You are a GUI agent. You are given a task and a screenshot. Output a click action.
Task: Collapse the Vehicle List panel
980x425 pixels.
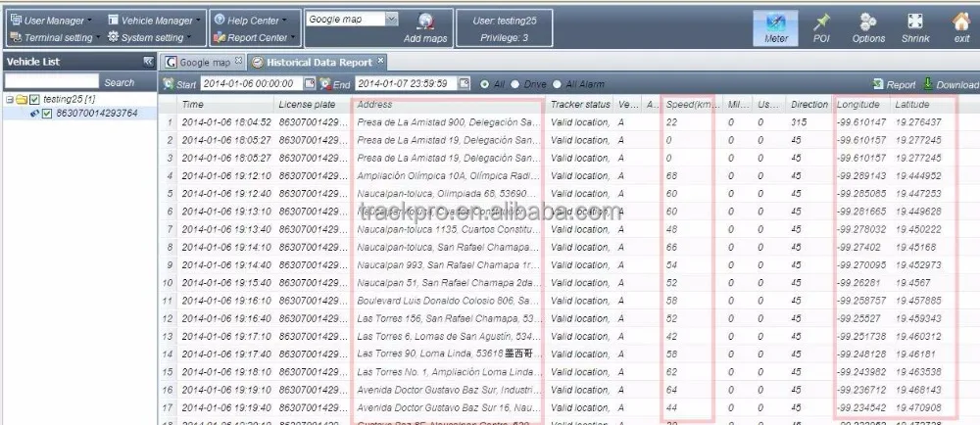[148, 61]
